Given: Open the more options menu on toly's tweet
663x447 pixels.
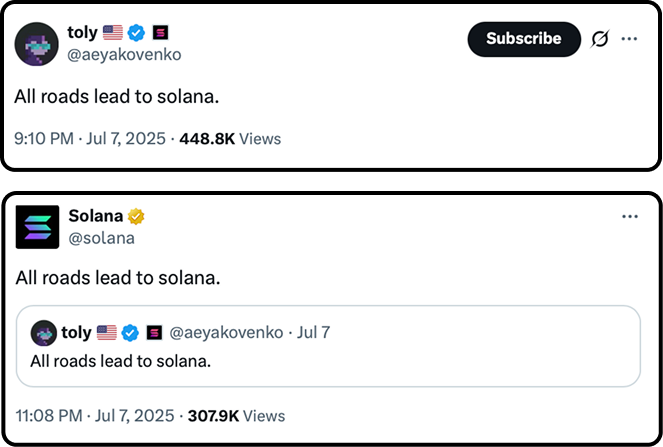Looking at the screenshot, I should 630,39.
